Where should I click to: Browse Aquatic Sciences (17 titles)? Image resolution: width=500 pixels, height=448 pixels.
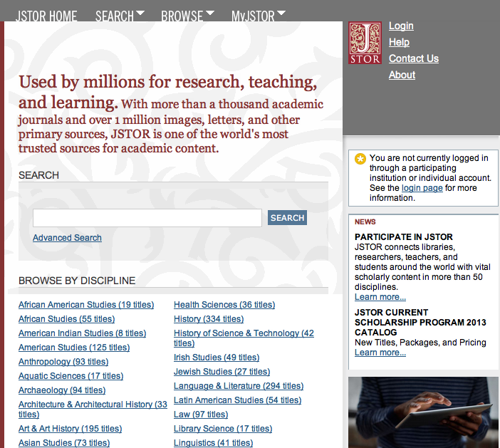(x=71, y=376)
